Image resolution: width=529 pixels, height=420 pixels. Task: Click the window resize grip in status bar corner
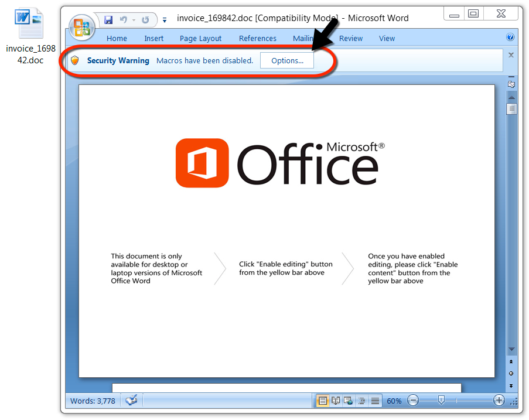click(514, 402)
